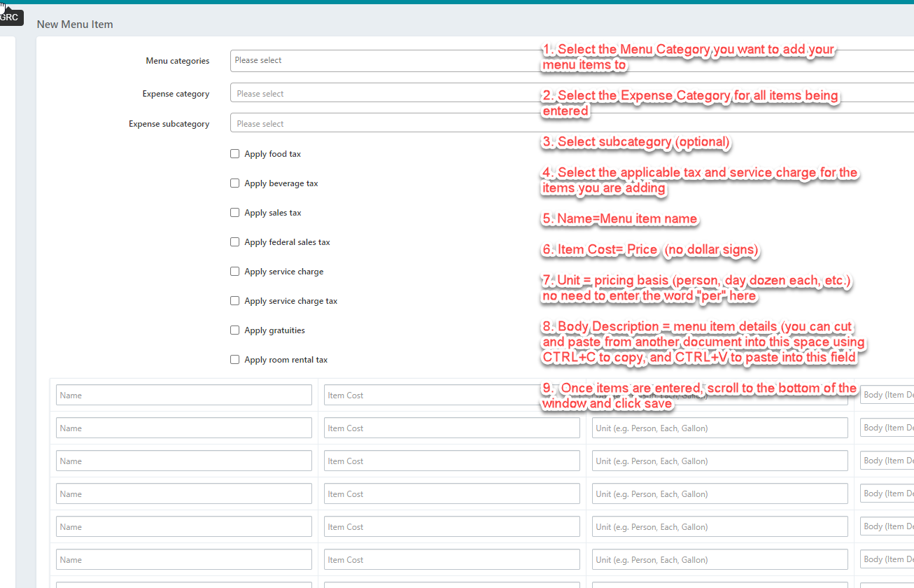Enable the Apply service charge checkbox
This screenshot has width=914, height=588.
pyautogui.click(x=235, y=272)
